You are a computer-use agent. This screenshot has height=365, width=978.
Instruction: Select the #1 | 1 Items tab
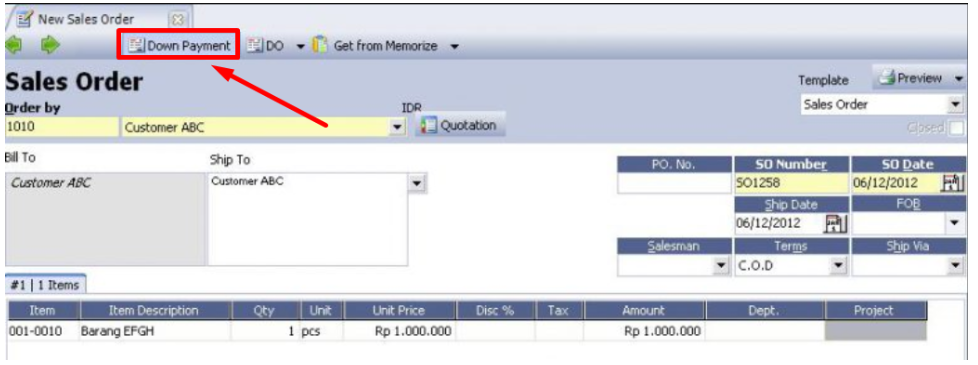click(46, 285)
